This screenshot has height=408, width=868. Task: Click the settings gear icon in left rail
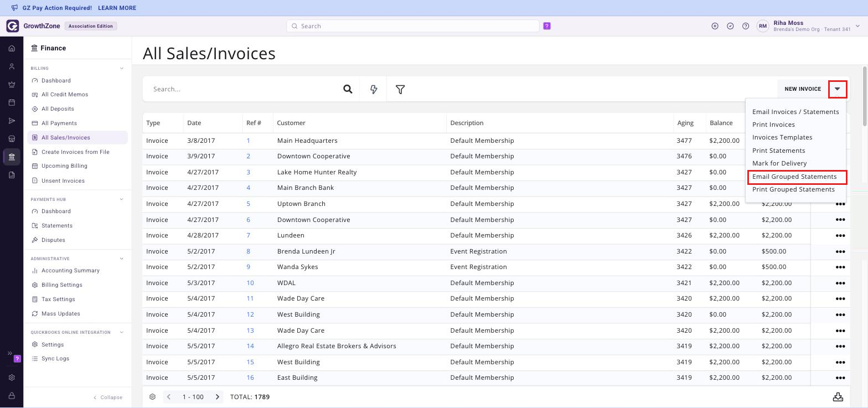coord(12,378)
